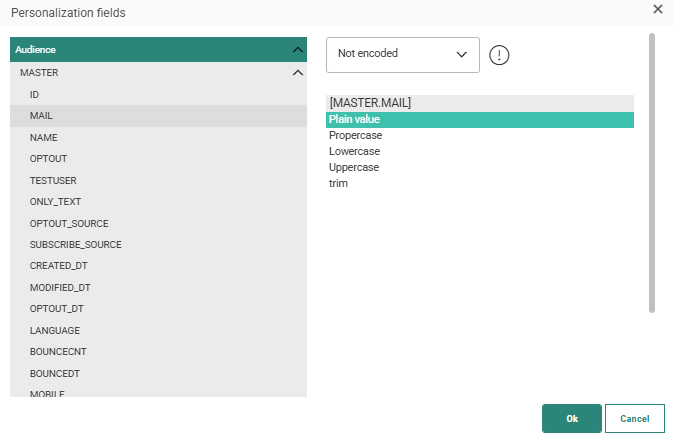
Task: Choose the Lowercase format option
Action: click(x=354, y=151)
